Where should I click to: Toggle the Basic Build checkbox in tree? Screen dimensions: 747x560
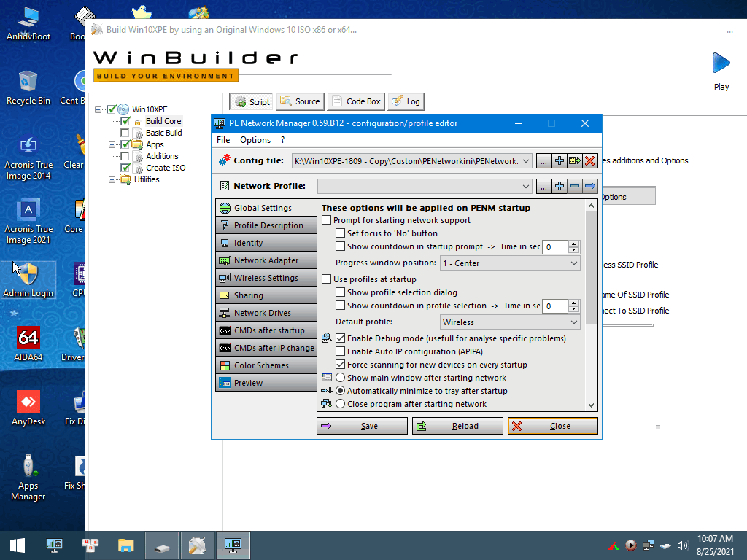tap(125, 133)
